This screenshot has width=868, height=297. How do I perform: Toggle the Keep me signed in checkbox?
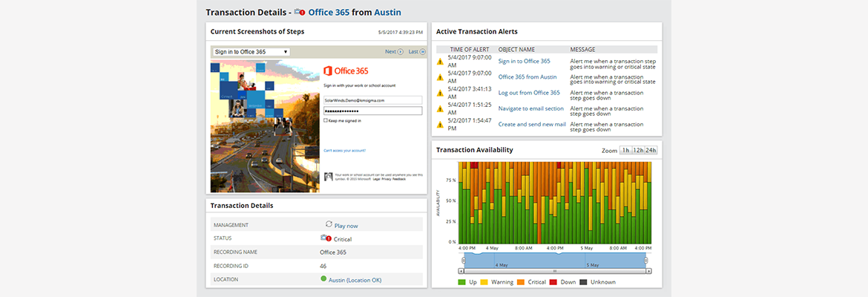(326, 120)
